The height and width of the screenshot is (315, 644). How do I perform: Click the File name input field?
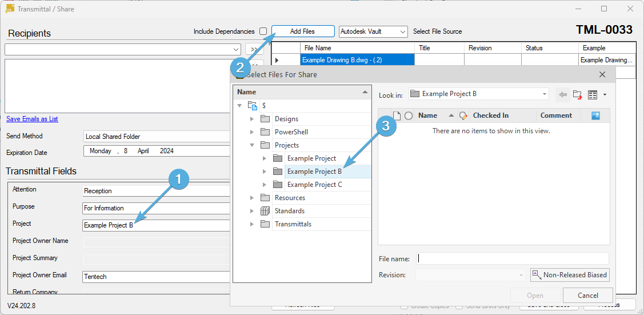tap(512, 259)
